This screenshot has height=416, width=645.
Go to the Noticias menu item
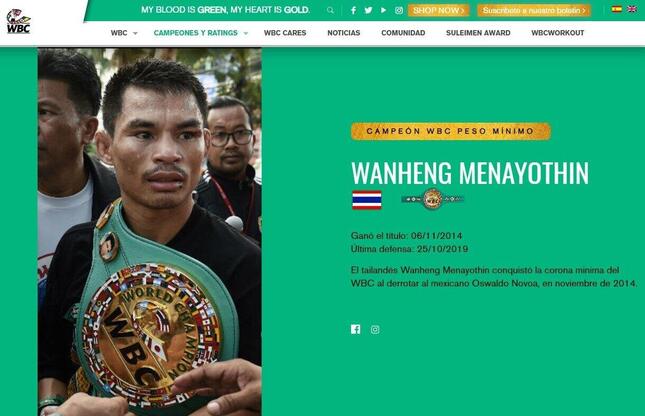coord(343,33)
